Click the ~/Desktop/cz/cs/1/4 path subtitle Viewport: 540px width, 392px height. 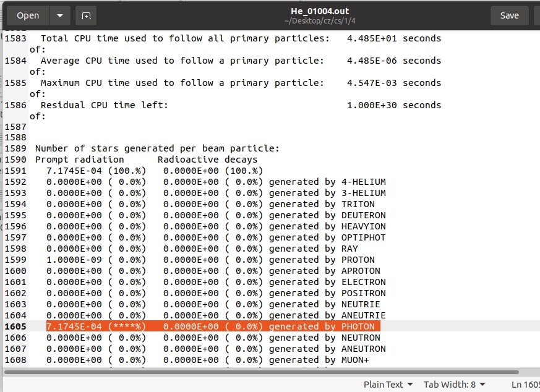pyautogui.click(x=320, y=21)
